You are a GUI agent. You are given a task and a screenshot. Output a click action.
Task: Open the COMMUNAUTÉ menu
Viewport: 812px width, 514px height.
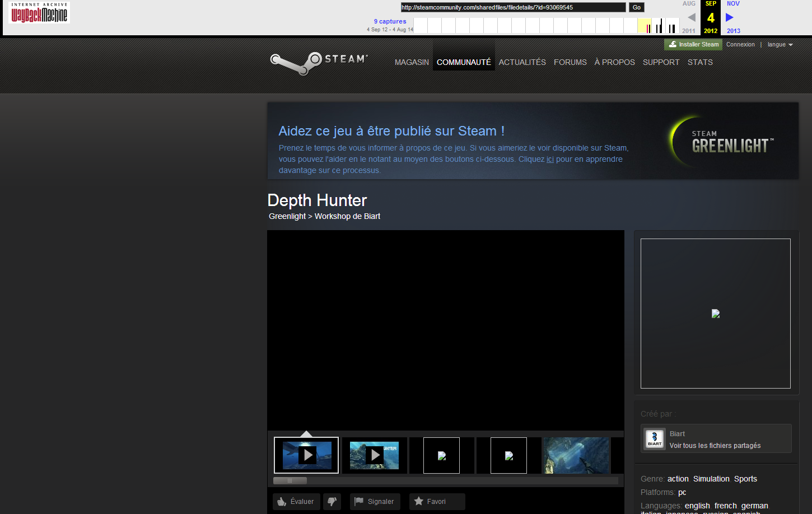click(464, 62)
